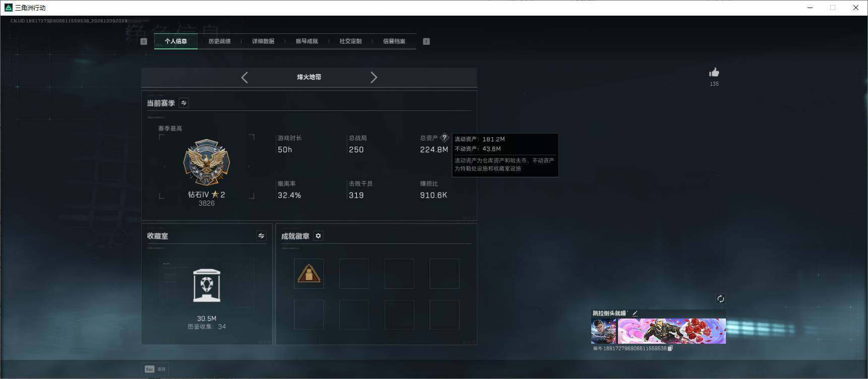Open the 信誉档案 tab

pos(394,41)
